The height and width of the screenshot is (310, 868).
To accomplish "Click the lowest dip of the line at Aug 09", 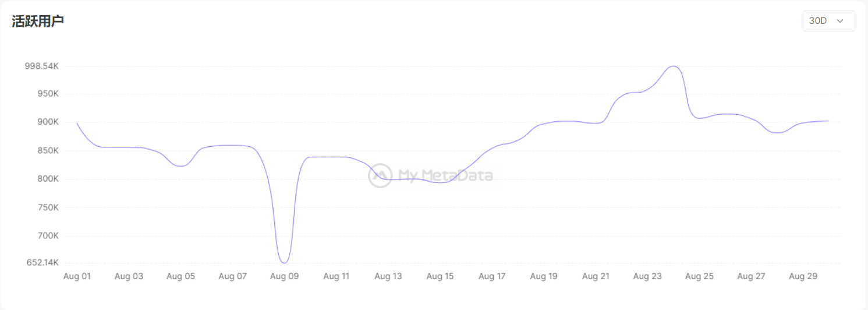I will [x=284, y=263].
